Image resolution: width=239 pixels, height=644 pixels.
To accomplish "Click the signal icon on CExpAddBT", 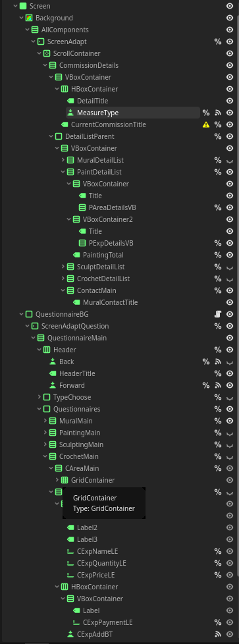I will tap(218, 634).
